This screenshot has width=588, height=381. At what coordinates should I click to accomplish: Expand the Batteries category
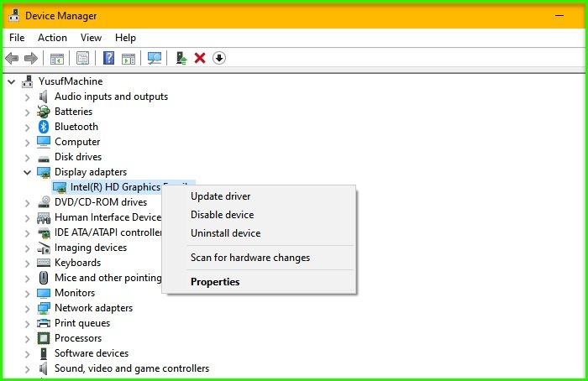point(28,112)
